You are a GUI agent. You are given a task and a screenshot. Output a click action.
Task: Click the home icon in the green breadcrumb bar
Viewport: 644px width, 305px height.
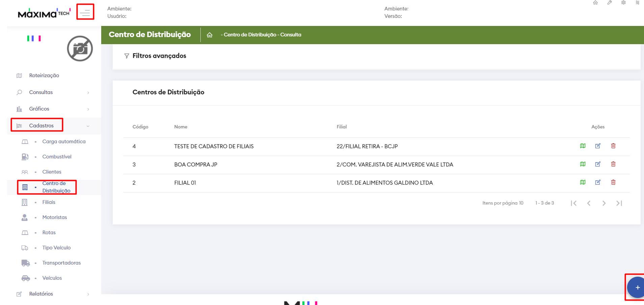(209, 35)
